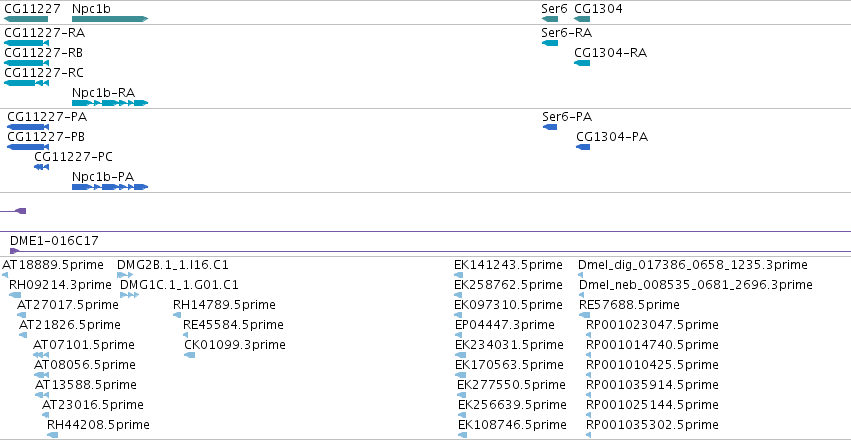Select the CG11227 gene glyph
The height and width of the screenshot is (440, 851).
26,19
